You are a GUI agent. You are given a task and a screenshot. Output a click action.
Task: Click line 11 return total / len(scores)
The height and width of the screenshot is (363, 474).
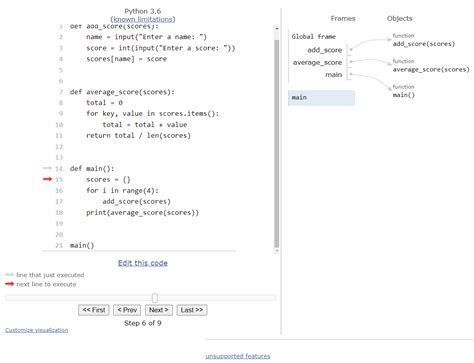click(138, 136)
